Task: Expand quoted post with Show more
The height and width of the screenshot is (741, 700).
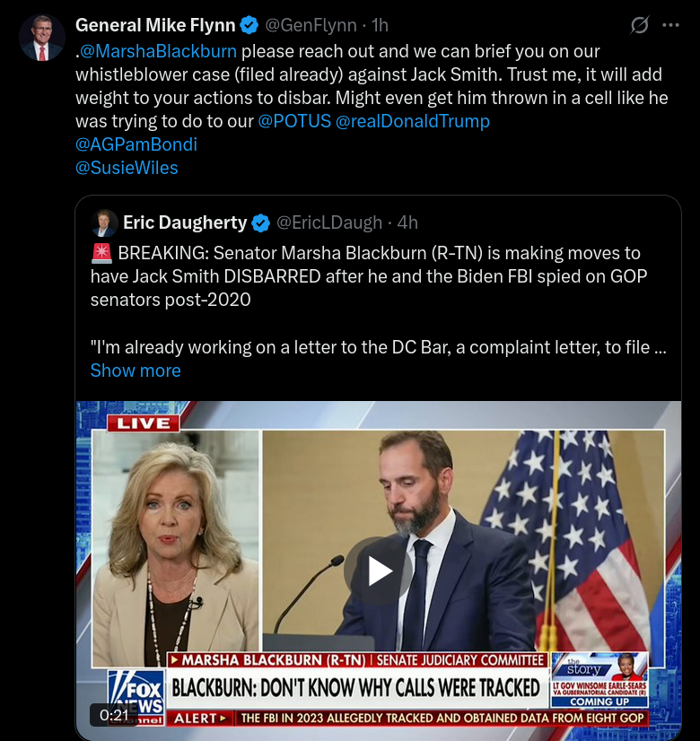Action: pyautogui.click(x=136, y=370)
